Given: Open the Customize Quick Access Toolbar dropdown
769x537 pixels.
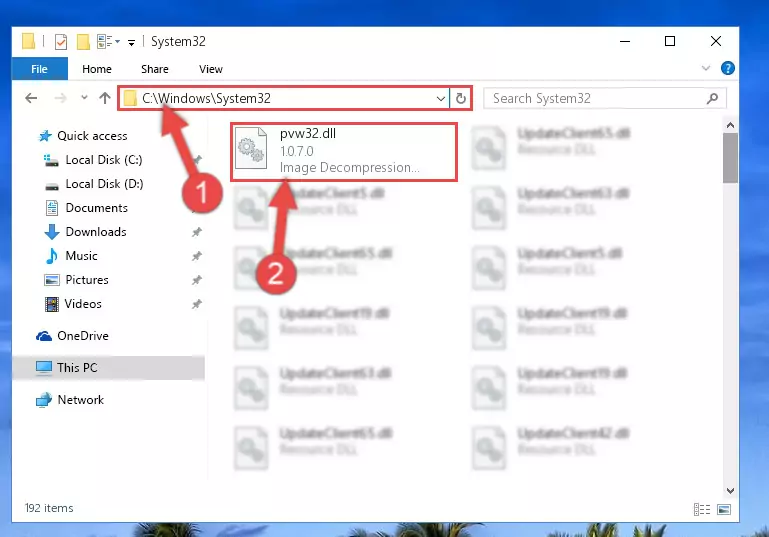Looking at the screenshot, I should [x=131, y=43].
